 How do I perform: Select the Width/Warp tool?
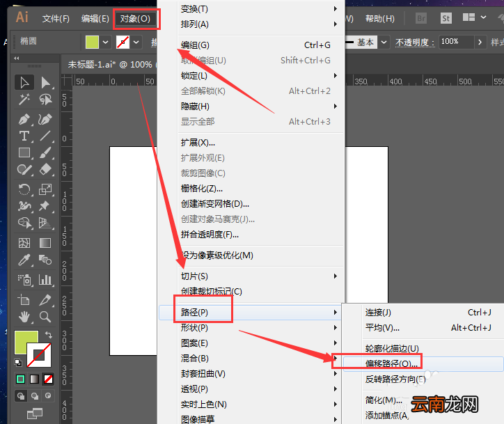click(24, 205)
